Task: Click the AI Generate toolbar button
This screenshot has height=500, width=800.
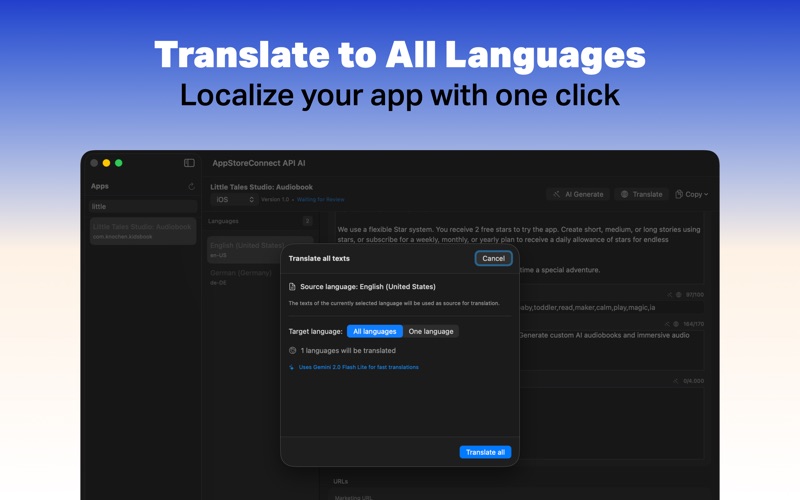Action: pos(578,194)
